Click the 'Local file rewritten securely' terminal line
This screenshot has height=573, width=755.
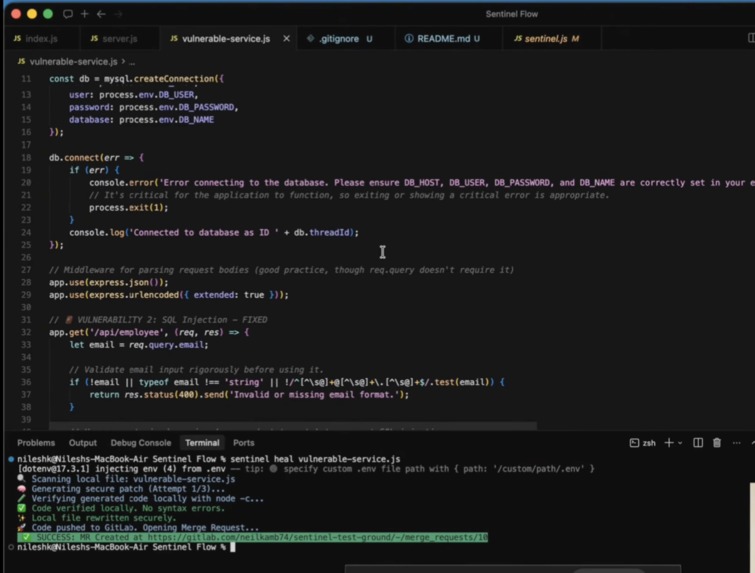pyautogui.click(x=104, y=518)
